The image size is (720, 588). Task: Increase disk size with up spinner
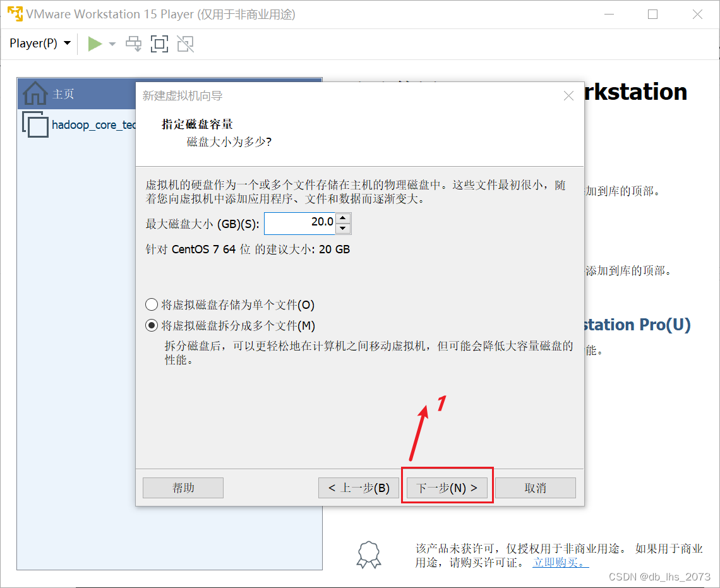343,218
